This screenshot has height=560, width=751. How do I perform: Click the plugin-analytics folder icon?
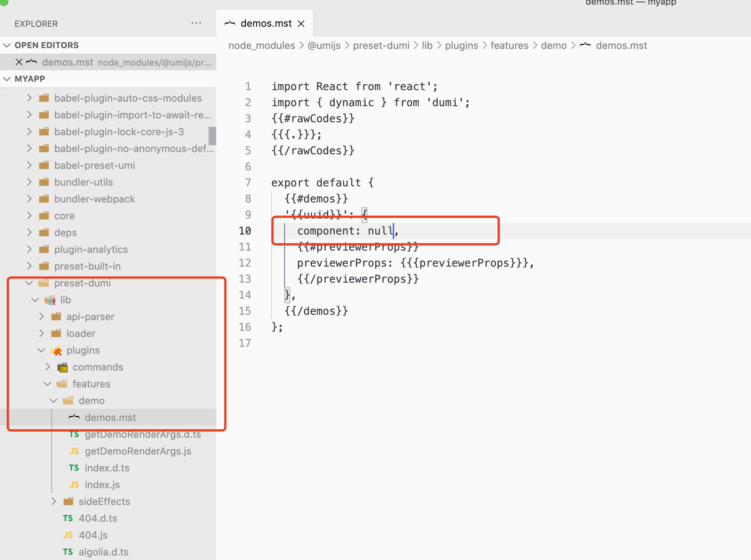(x=44, y=249)
